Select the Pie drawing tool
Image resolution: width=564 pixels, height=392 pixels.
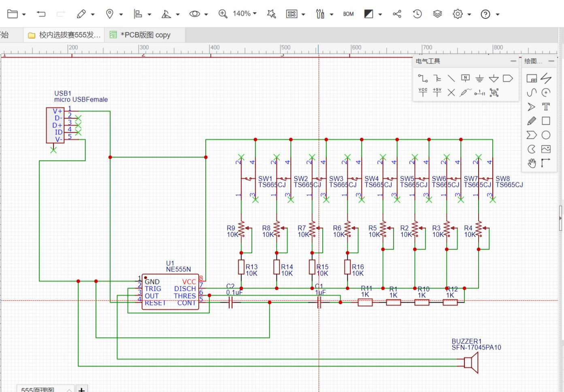click(x=532, y=149)
